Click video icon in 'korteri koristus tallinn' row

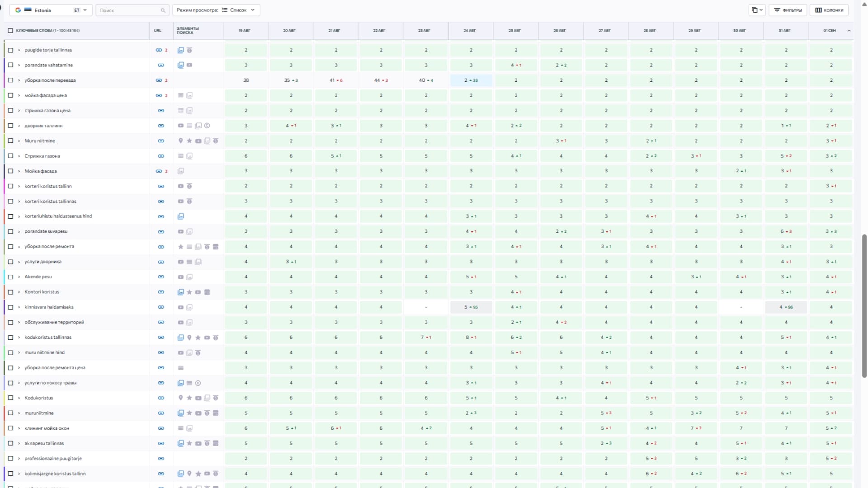[x=180, y=186]
